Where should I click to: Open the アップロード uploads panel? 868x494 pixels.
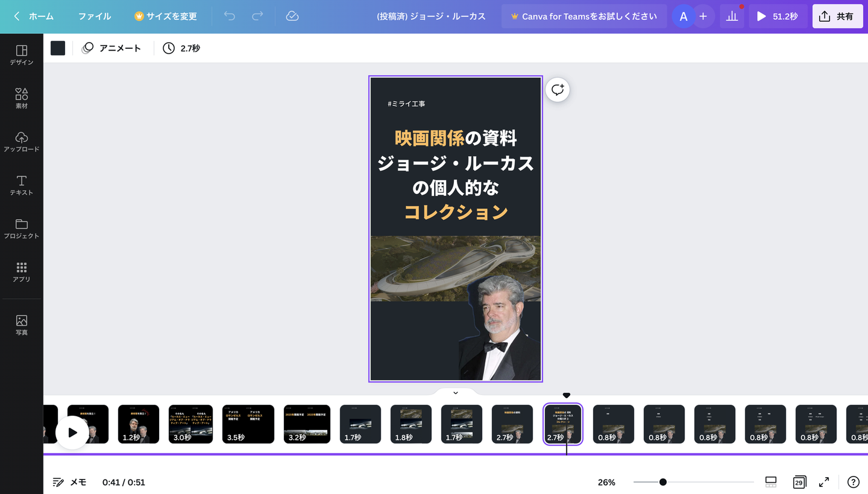click(22, 142)
